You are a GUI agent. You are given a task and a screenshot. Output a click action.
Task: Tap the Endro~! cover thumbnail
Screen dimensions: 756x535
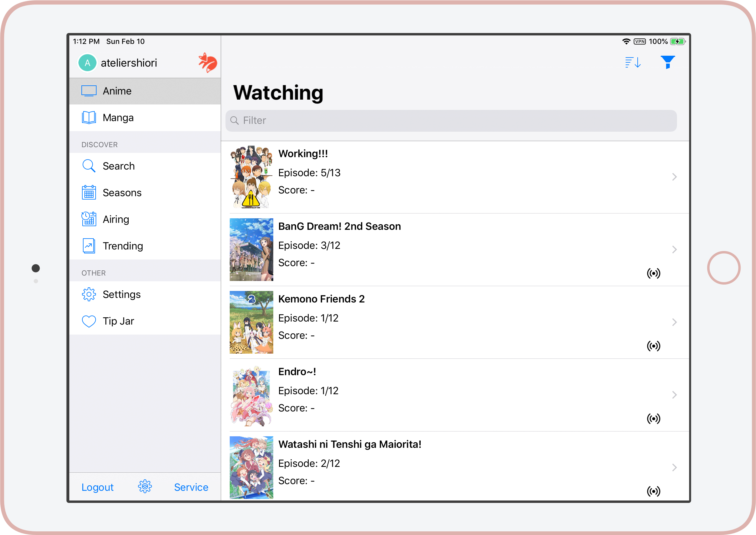point(251,395)
